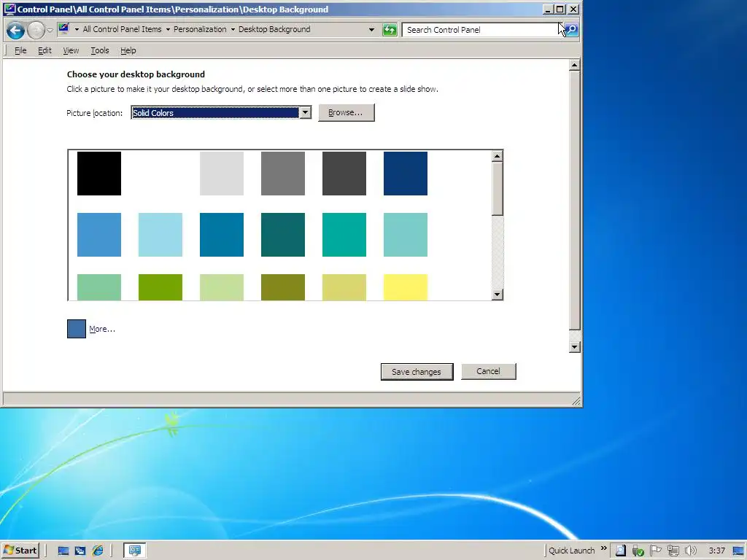Image resolution: width=747 pixels, height=560 pixels.
Task: Choose the olive green swatch
Action: 283,287
